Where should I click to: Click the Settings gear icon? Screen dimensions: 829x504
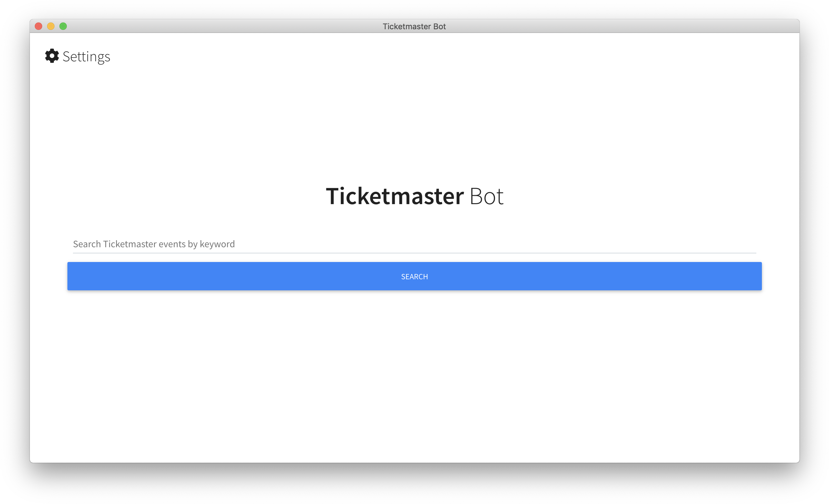[52, 56]
